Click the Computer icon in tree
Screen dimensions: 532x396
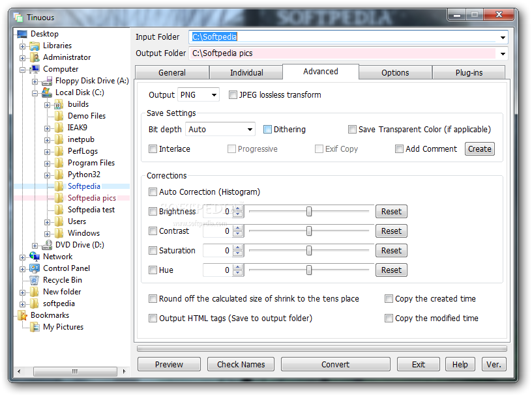click(x=35, y=69)
